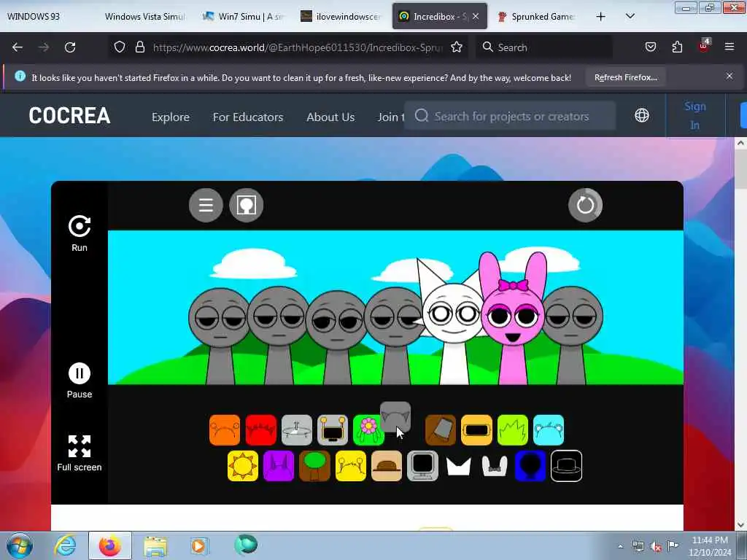Click the Refresh Firefox button
Screen dimensions: 747x560
pos(625,77)
